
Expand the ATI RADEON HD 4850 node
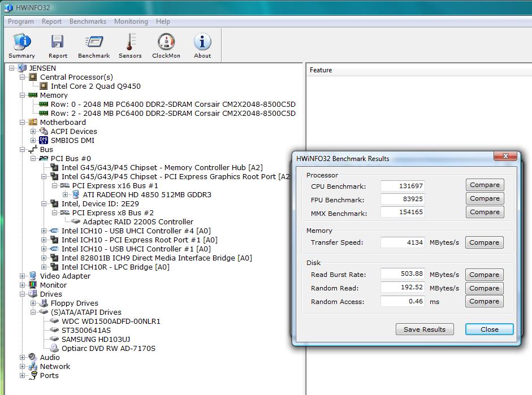[x=65, y=194]
